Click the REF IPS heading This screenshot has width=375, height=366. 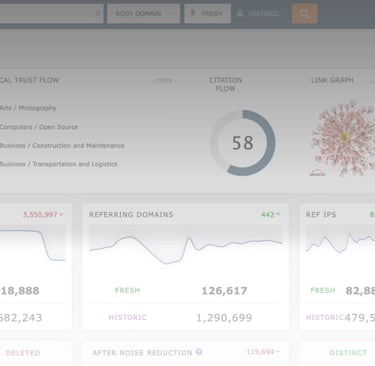[x=321, y=215]
